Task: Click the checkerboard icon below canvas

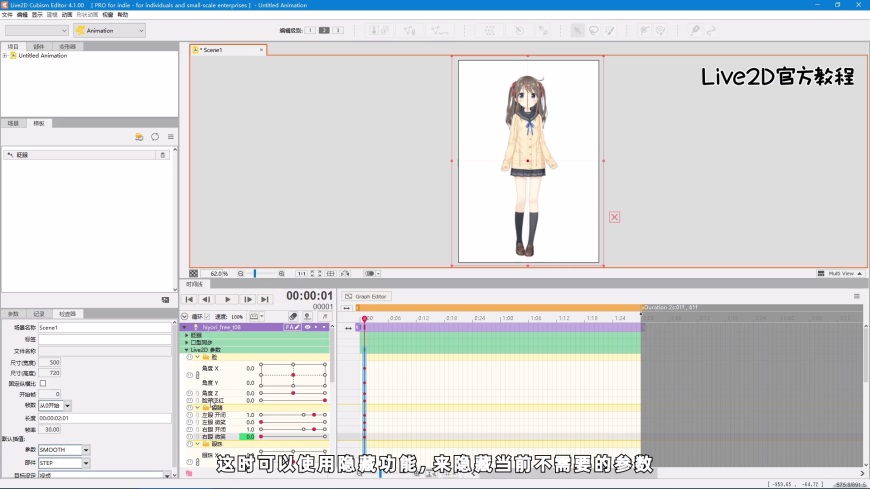Action: [194, 274]
